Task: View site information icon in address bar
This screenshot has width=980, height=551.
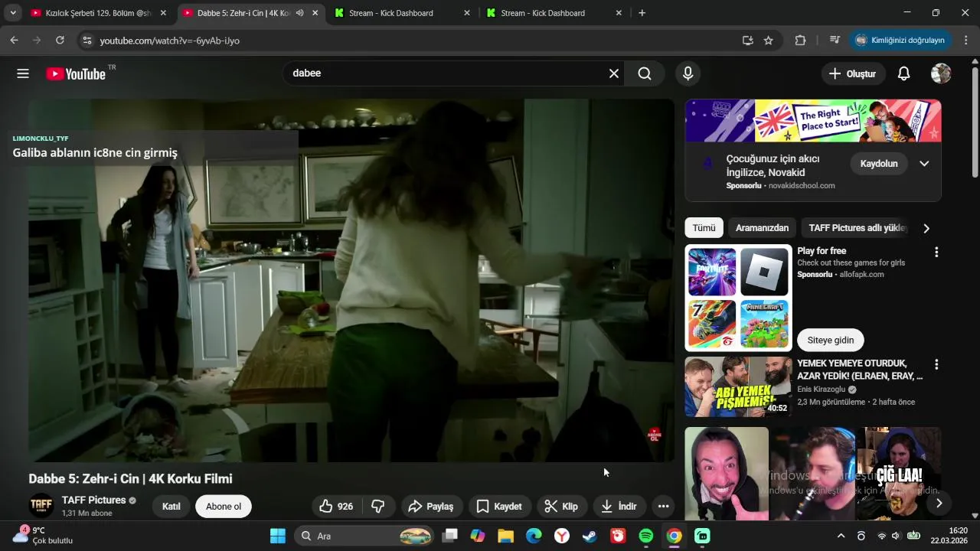Action: tap(87, 40)
